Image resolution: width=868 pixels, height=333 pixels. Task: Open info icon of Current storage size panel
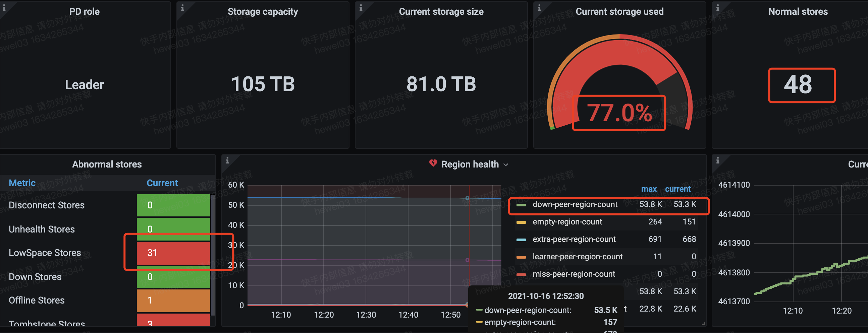pyautogui.click(x=361, y=7)
